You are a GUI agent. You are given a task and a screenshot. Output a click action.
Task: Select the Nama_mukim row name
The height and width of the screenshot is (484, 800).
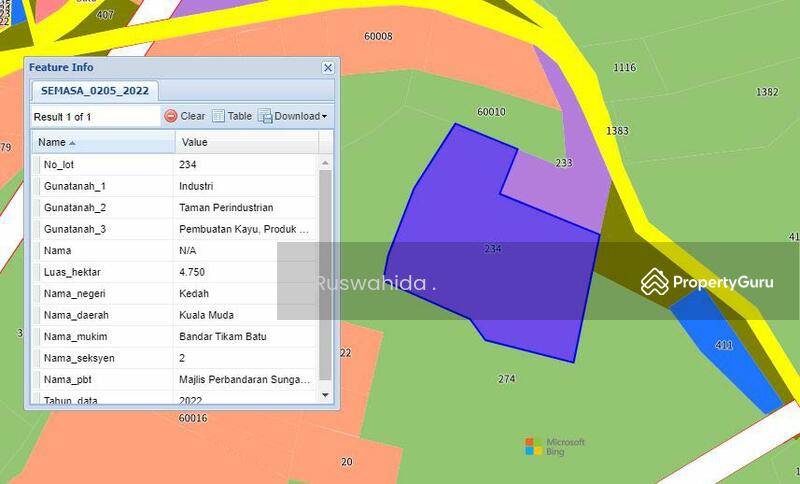pos(75,336)
